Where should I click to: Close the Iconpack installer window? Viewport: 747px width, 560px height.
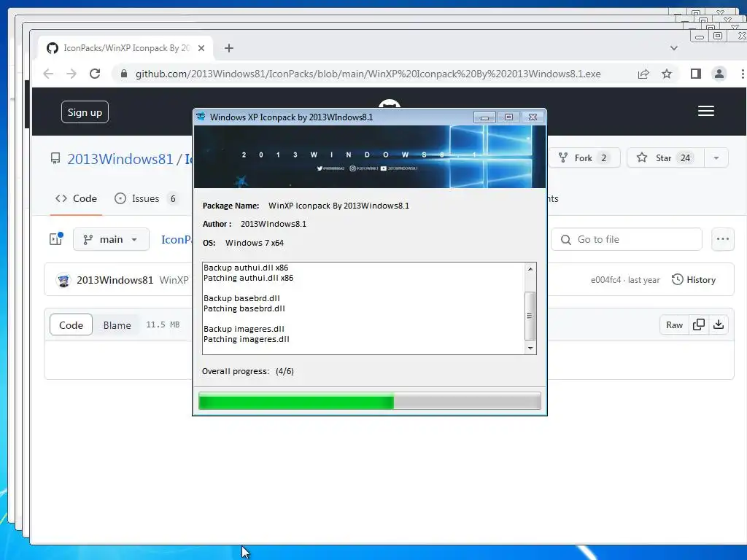tap(533, 117)
